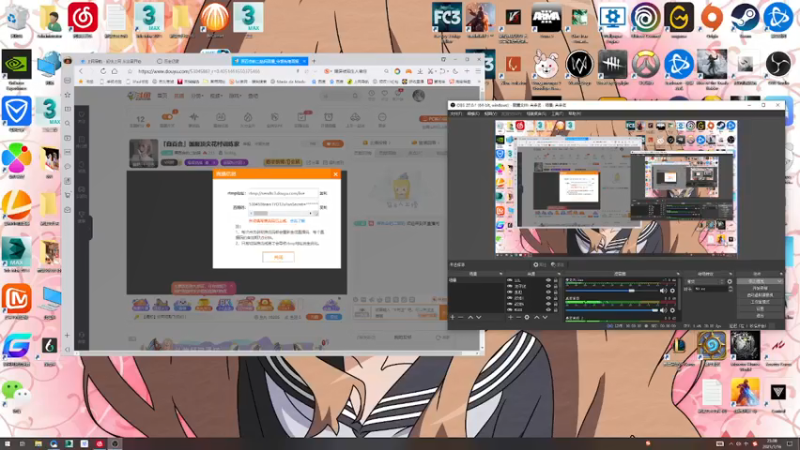
Task: Expand Douyu categories nav dropdown
Action: tap(197, 95)
